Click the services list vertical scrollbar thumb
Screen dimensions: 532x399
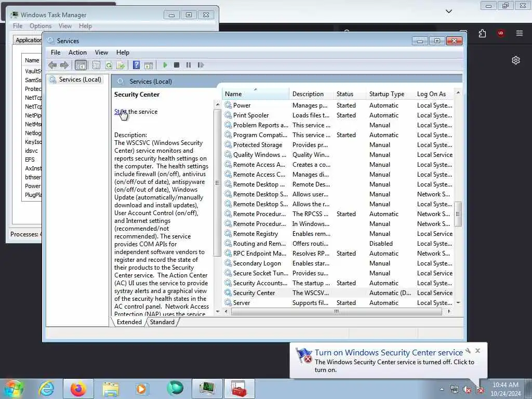(x=458, y=214)
